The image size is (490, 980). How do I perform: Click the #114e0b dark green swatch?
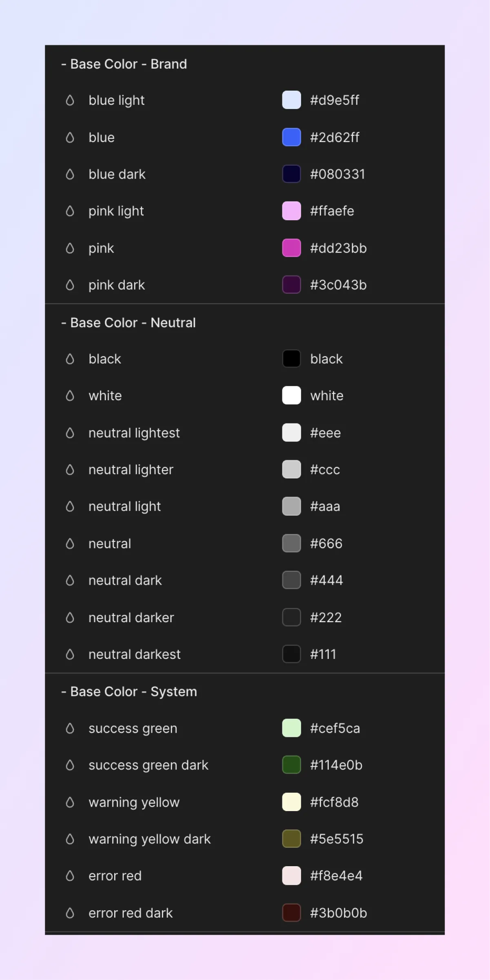(x=291, y=765)
